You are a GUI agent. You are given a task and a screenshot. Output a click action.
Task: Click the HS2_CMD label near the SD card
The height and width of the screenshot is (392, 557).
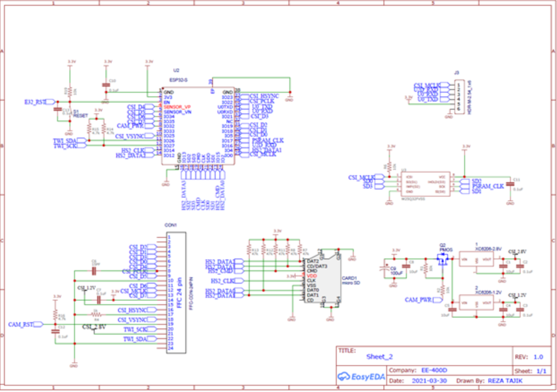click(x=220, y=271)
